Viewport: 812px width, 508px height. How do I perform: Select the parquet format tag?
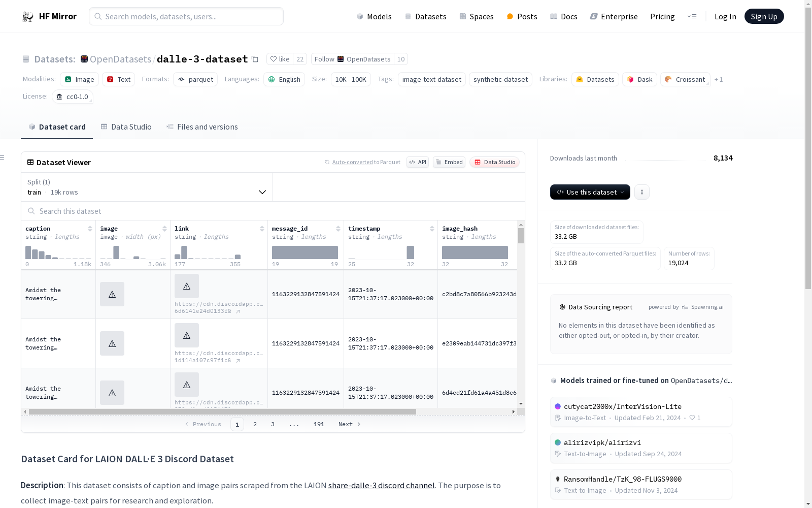point(195,79)
